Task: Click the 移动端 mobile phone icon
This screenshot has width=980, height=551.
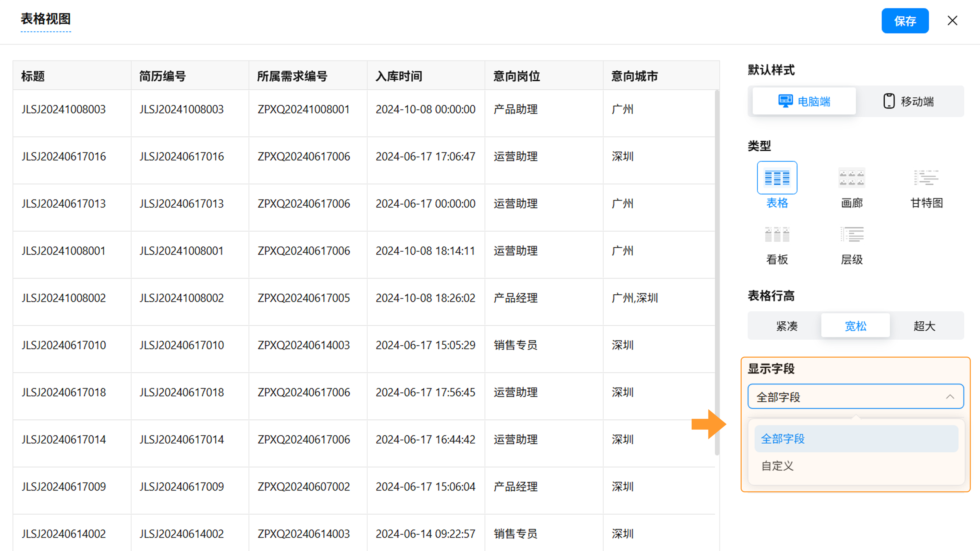Action: click(889, 101)
